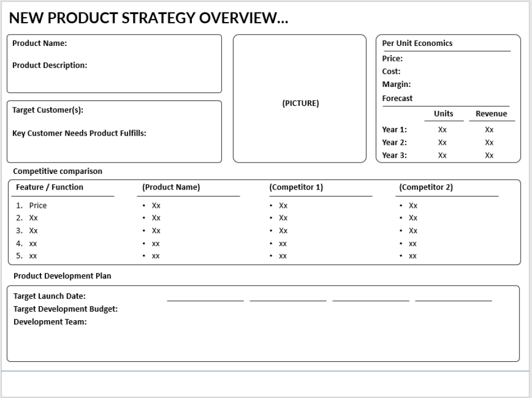
Task: Click the Competitor 1 column header
Action: [x=294, y=187]
